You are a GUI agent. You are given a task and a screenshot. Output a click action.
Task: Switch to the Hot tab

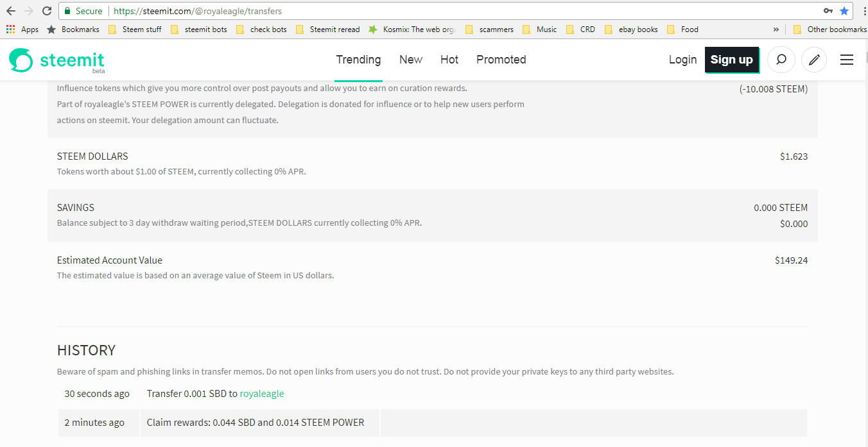click(449, 60)
